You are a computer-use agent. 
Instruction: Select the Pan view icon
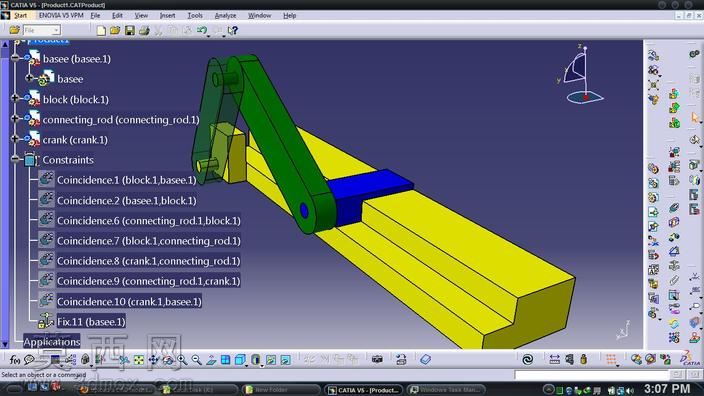pos(154,360)
